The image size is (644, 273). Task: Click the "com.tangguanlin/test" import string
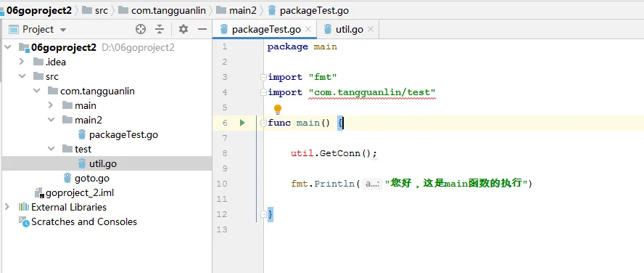tap(372, 92)
